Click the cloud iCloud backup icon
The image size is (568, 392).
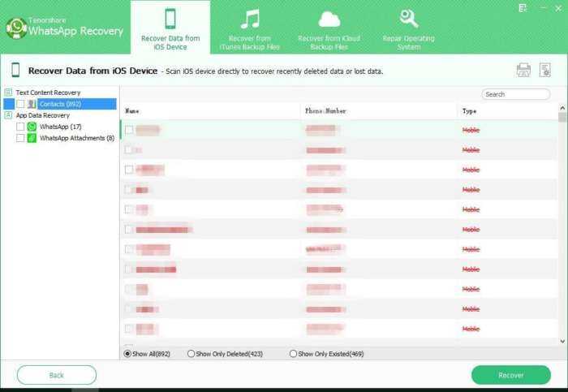(x=329, y=19)
